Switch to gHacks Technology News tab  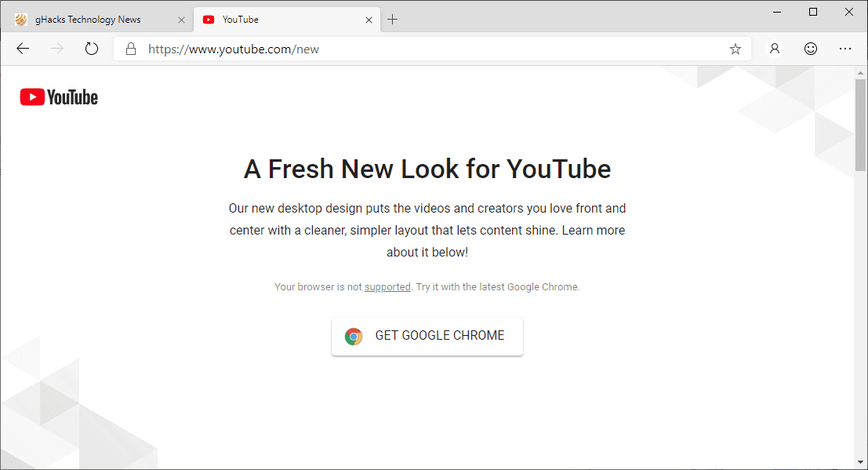pyautogui.click(x=97, y=20)
